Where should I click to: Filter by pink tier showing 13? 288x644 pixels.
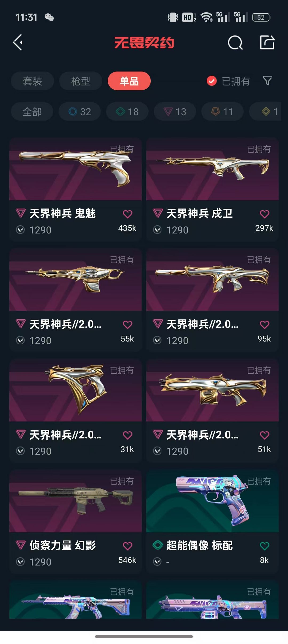(175, 112)
